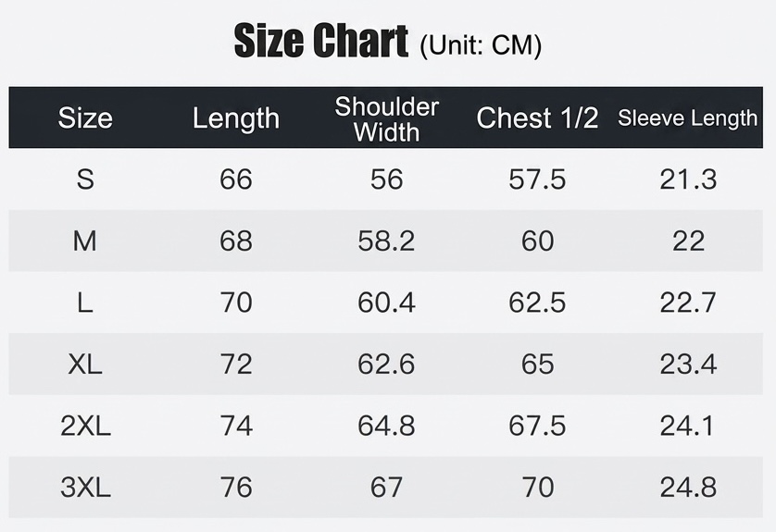Select the 72 length value for XL
Screen dimensions: 776x532
click(x=236, y=365)
